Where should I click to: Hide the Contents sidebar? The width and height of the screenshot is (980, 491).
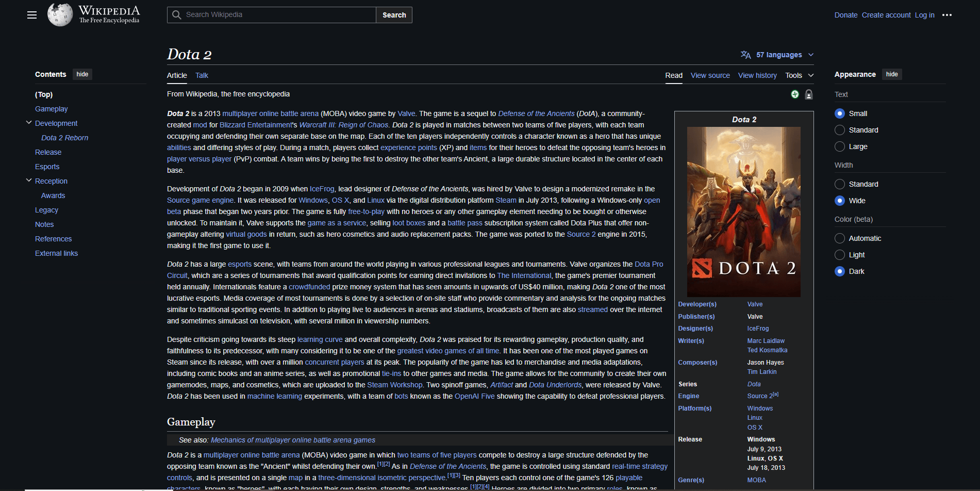pos(82,74)
